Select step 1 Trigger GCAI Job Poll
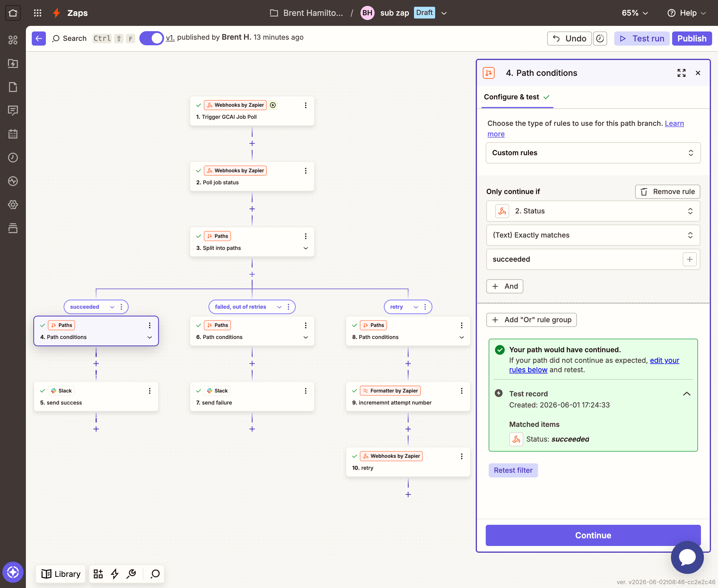The image size is (718, 588). click(x=252, y=111)
